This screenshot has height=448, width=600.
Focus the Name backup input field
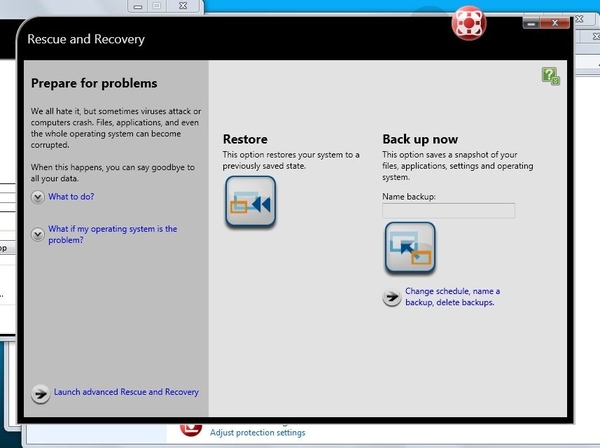[x=448, y=210]
